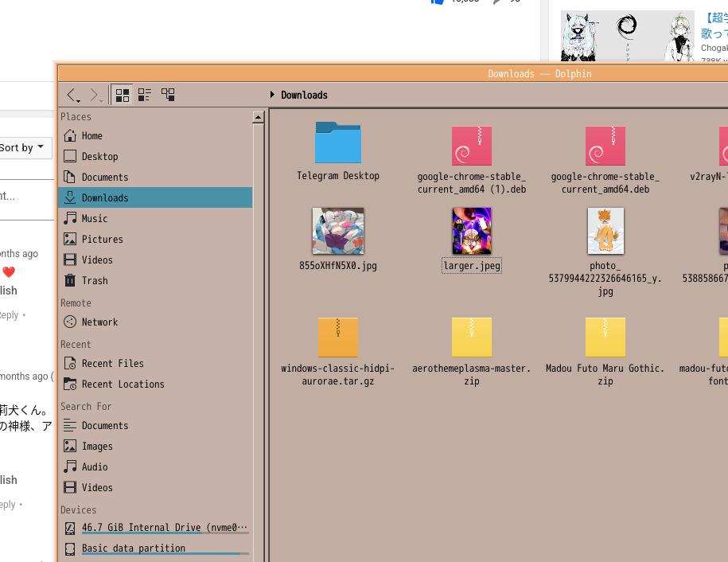Switch to Icons view mode

(x=123, y=96)
